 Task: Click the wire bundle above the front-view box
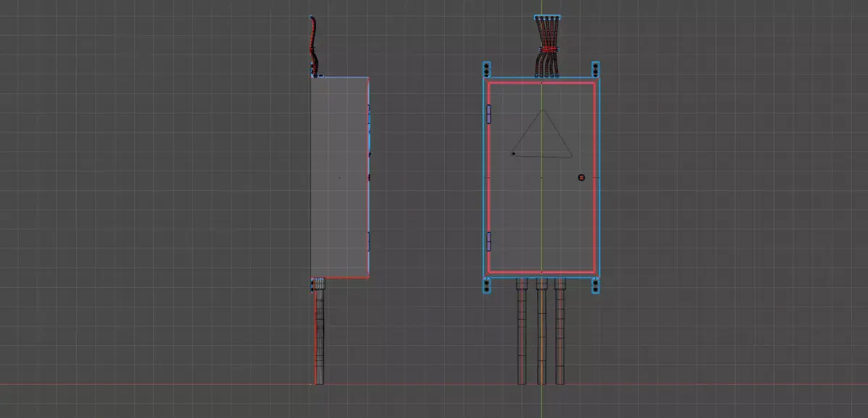pos(548,46)
